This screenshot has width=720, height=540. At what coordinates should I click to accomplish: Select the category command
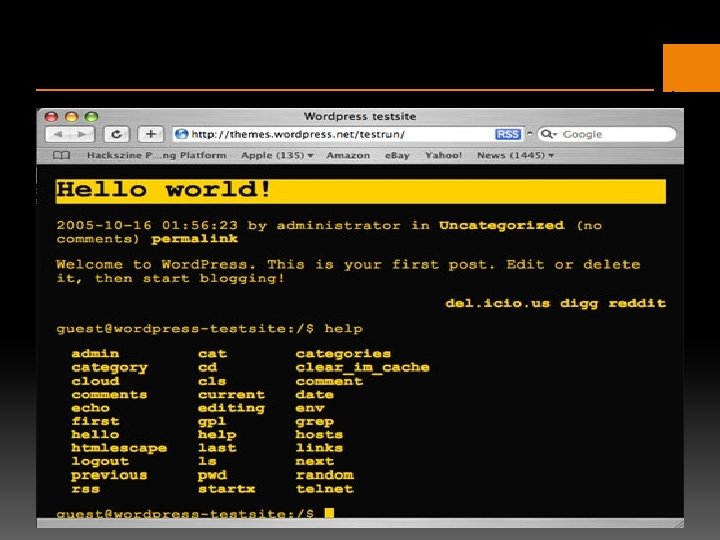(109, 367)
